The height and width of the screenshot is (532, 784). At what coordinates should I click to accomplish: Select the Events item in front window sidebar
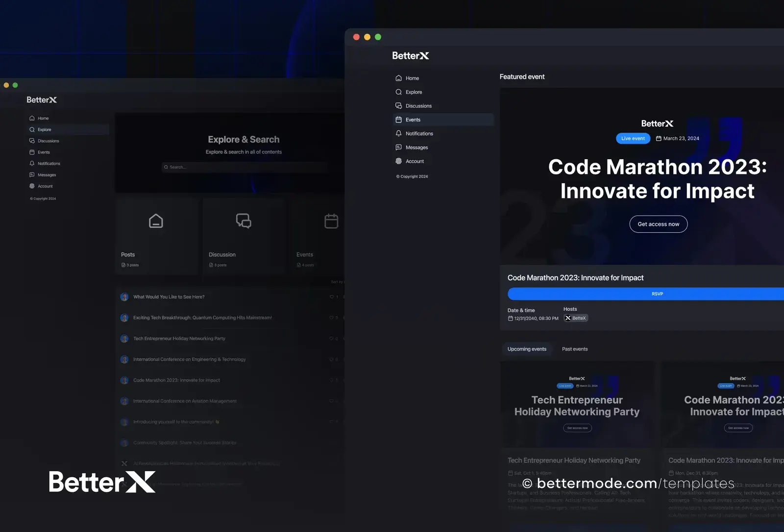[443, 120]
